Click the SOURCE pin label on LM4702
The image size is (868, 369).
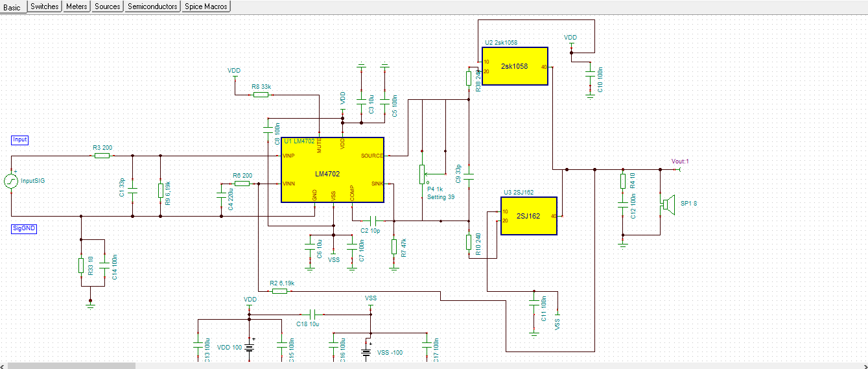(x=371, y=156)
